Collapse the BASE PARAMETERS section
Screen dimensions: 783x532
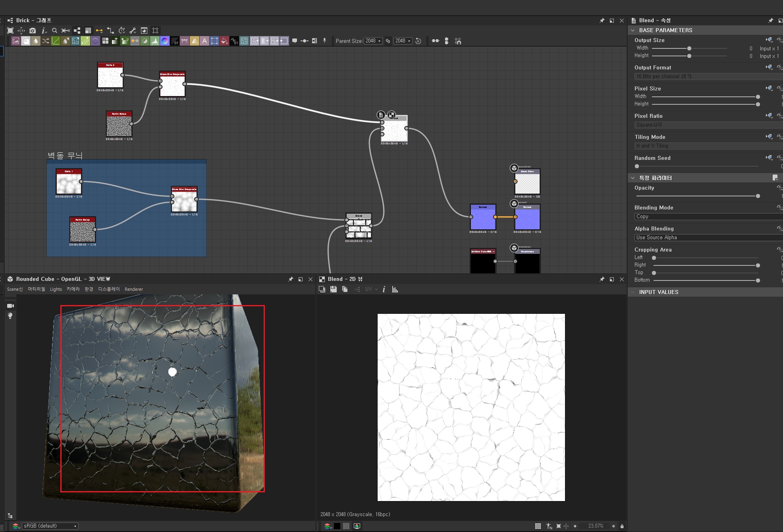[633, 30]
